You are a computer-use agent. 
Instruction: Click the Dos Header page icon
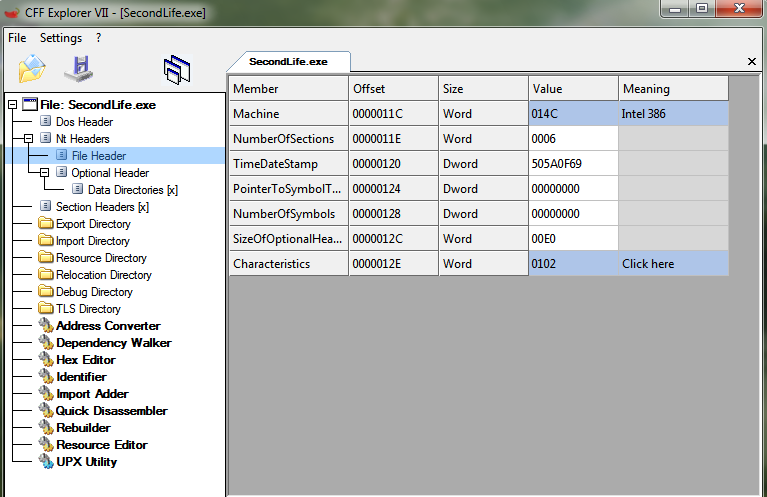[45, 121]
